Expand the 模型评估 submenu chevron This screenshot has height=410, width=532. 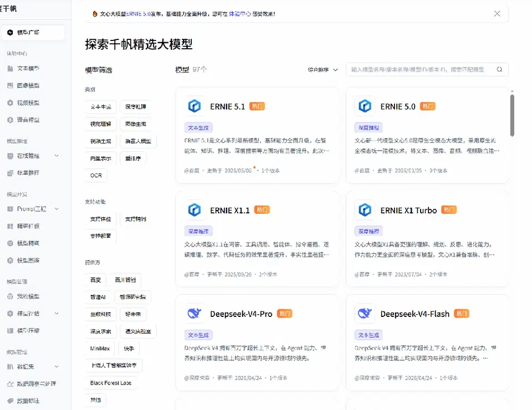point(57,314)
